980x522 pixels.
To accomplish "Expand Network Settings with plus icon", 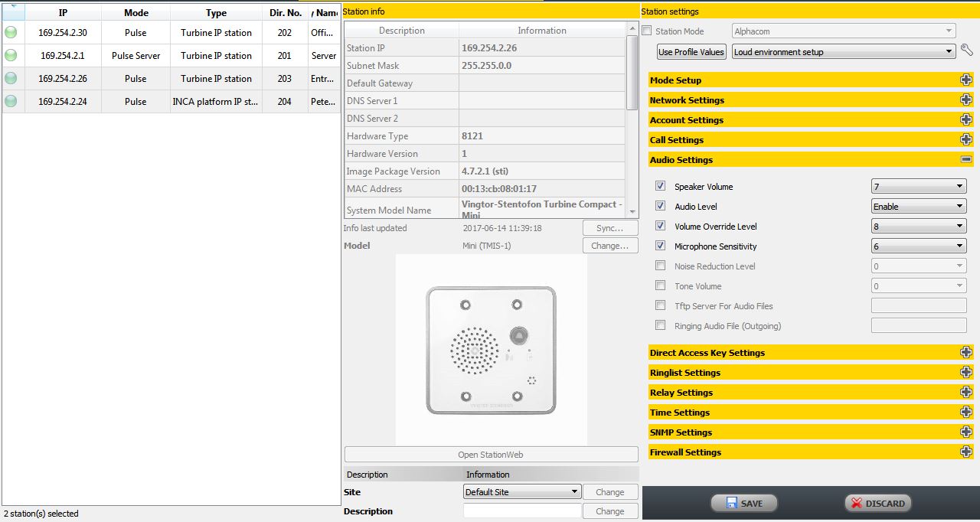I will [x=966, y=100].
